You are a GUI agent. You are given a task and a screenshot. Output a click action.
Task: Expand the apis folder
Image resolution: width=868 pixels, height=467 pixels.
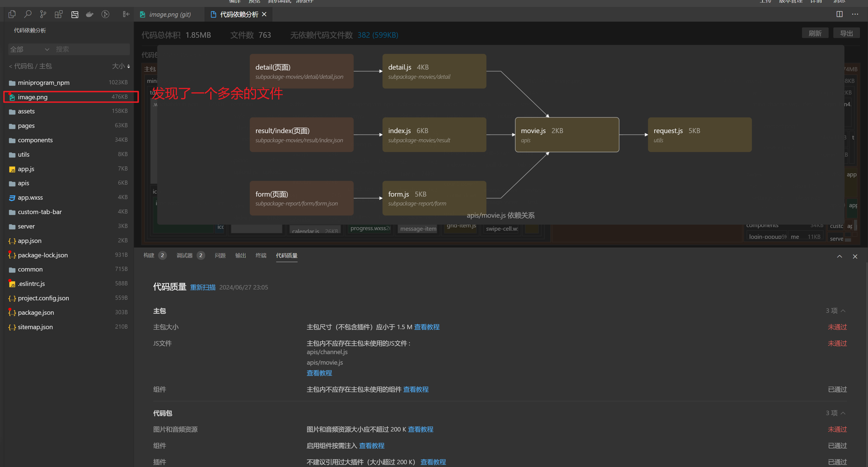(69, 183)
